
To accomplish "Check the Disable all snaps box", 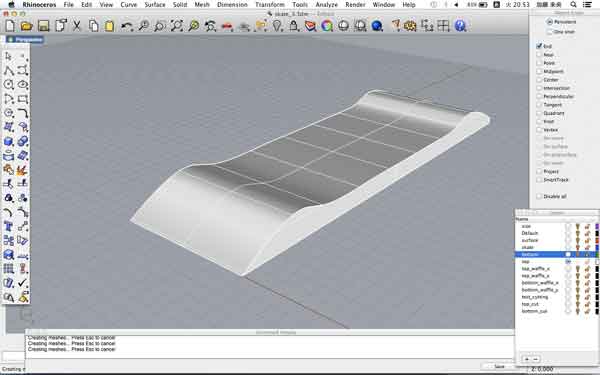I will [x=539, y=196].
